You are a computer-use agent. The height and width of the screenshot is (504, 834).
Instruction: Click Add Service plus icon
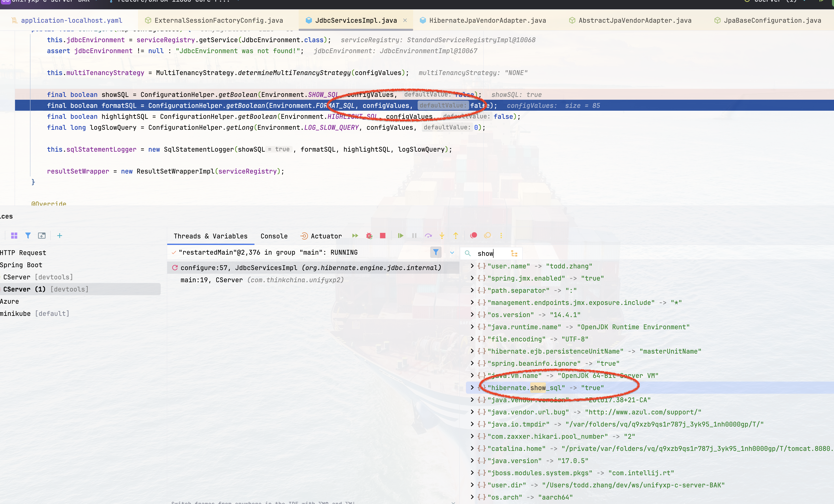(60, 236)
